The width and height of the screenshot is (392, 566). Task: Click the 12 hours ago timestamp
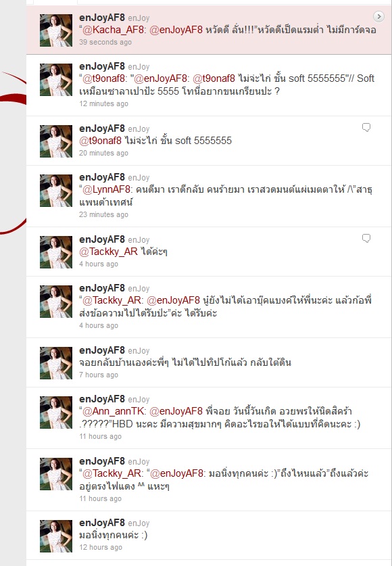coord(101,547)
